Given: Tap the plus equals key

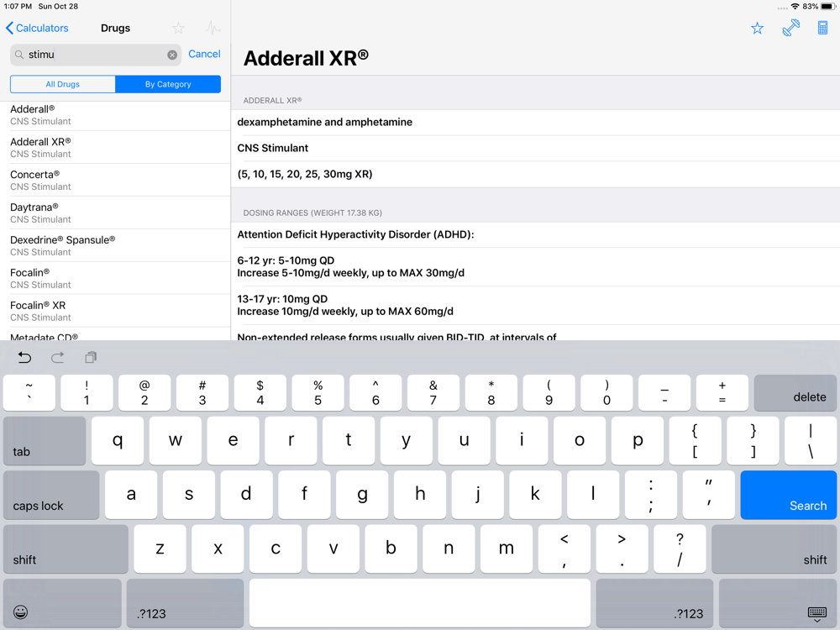Looking at the screenshot, I should click(x=722, y=392).
